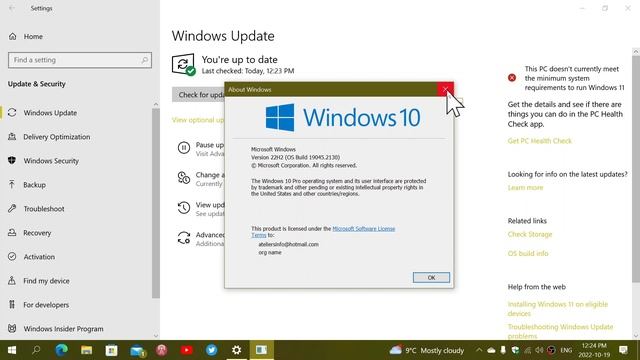Open the Microsoft Software License Terms link
Viewport: 640px width, 360px height.
pos(364,229)
